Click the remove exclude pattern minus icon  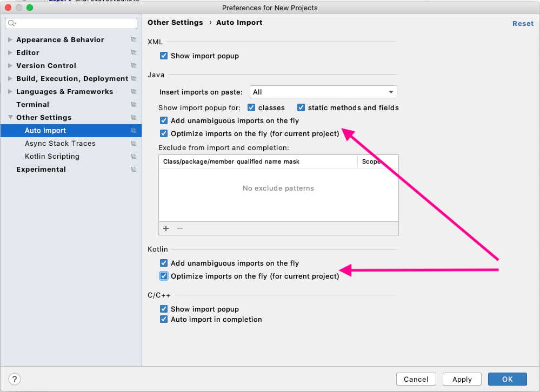click(180, 228)
